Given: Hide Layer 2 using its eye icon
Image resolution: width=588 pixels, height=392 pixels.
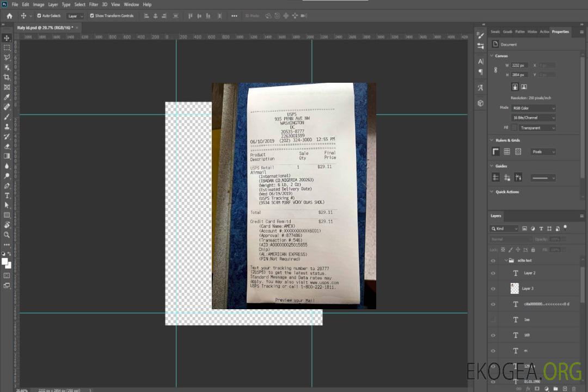Looking at the screenshot, I should pos(493,273).
